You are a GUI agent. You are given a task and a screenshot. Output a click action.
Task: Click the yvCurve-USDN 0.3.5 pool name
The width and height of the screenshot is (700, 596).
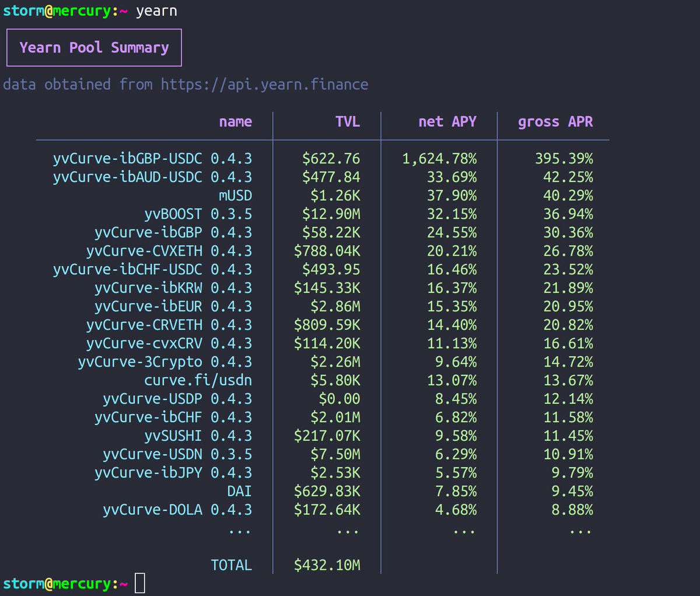tap(177, 454)
